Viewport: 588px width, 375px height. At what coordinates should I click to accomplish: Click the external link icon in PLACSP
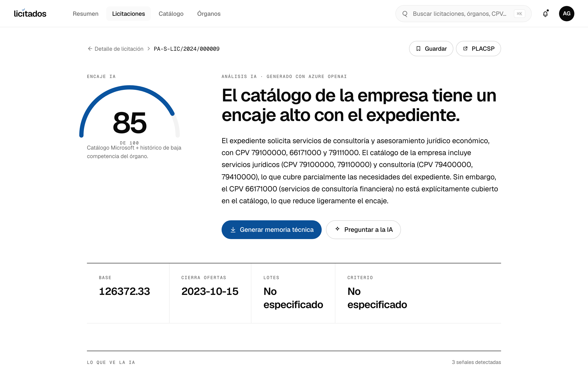point(465,48)
